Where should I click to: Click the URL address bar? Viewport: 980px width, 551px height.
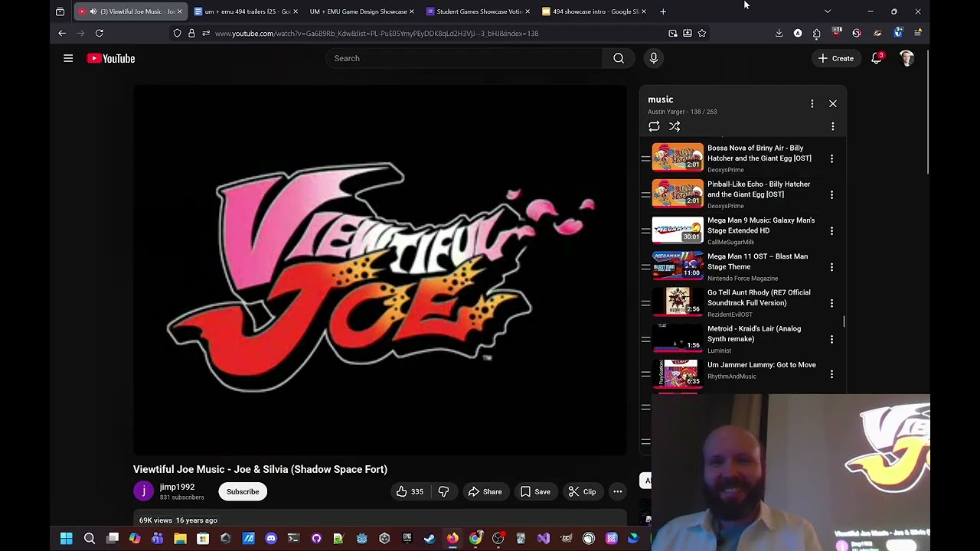point(440,33)
